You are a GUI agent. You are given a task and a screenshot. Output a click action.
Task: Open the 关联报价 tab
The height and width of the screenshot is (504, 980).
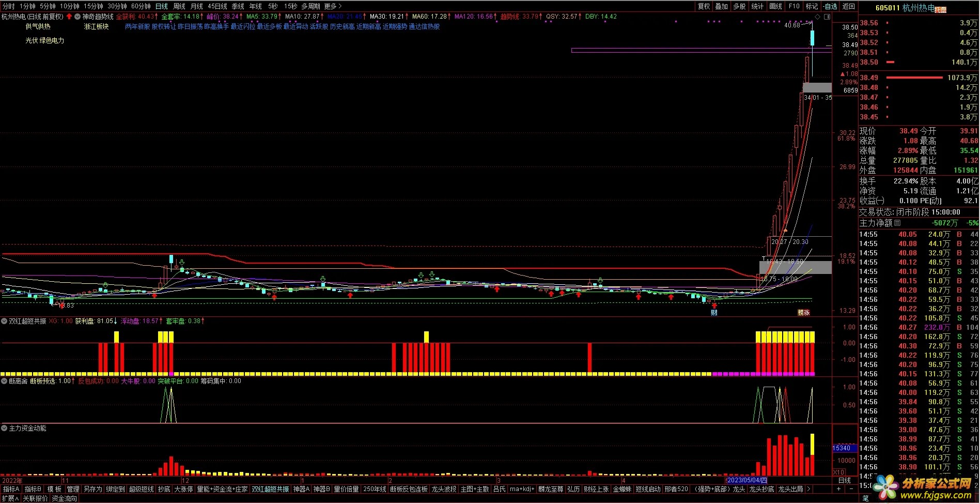pos(35,498)
